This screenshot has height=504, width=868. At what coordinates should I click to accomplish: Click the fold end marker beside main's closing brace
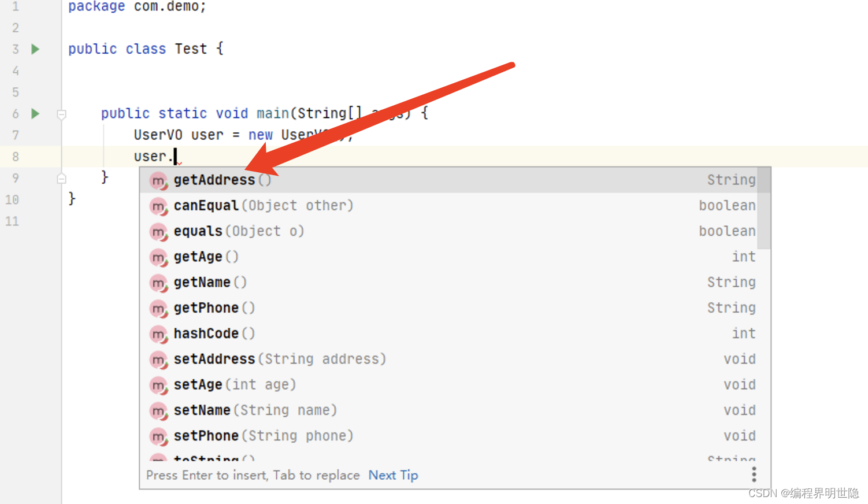(x=61, y=179)
